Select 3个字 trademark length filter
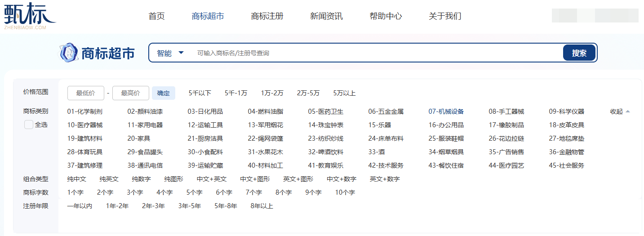644x236 pixels. point(135,192)
